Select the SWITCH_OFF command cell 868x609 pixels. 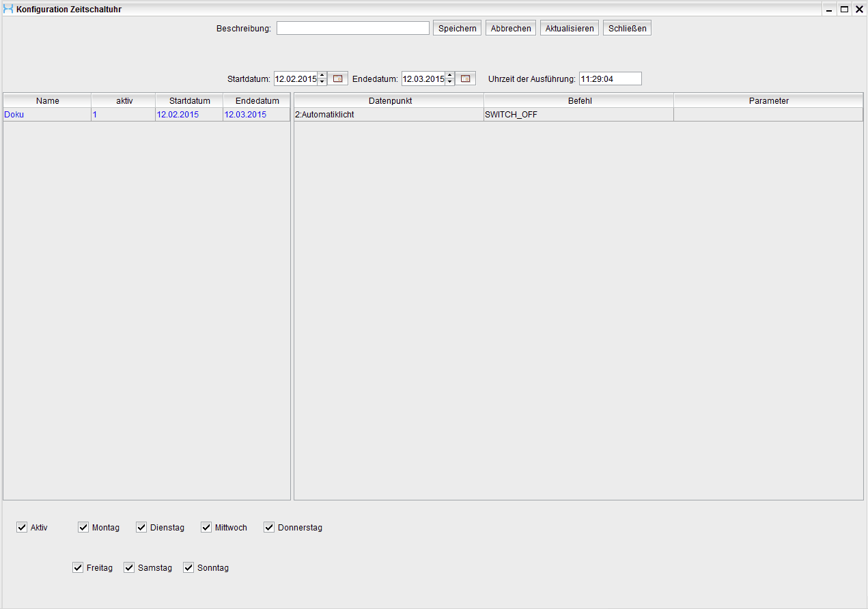pos(578,115)
